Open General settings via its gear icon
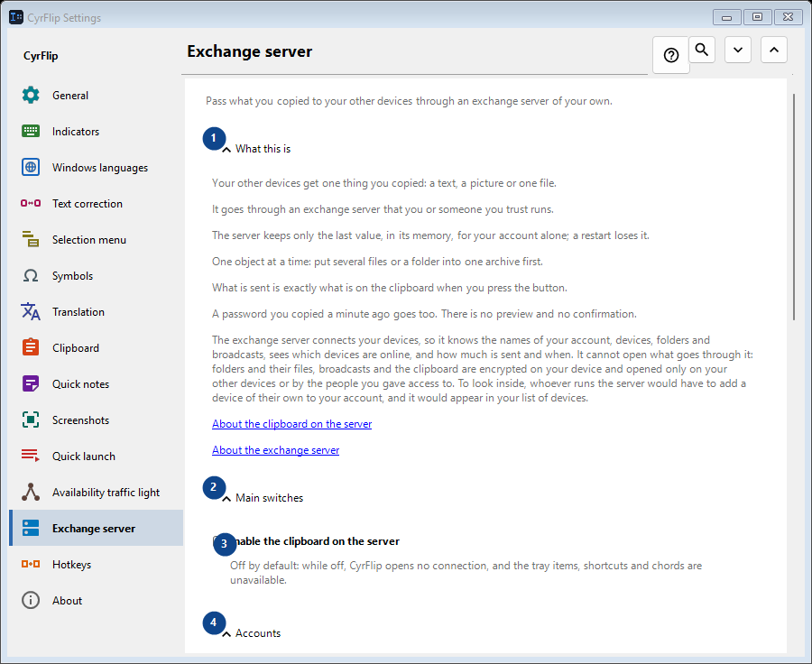The height and width of the screenshot is (664, 812). pyautogui.click(x=31, y=95)
